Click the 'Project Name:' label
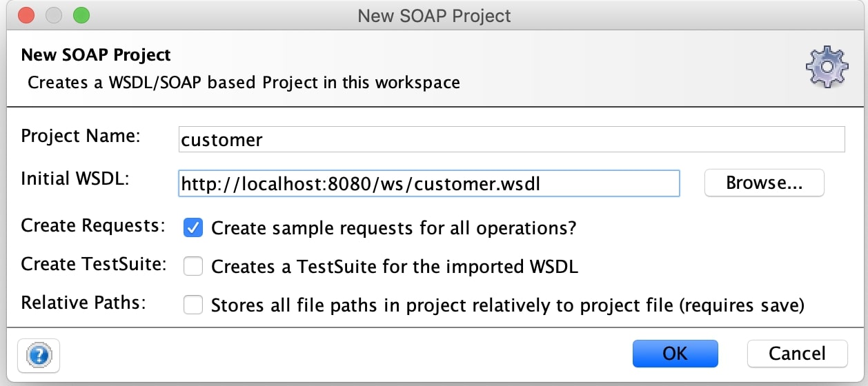868x386 pixels. click(x=81, y=135)
